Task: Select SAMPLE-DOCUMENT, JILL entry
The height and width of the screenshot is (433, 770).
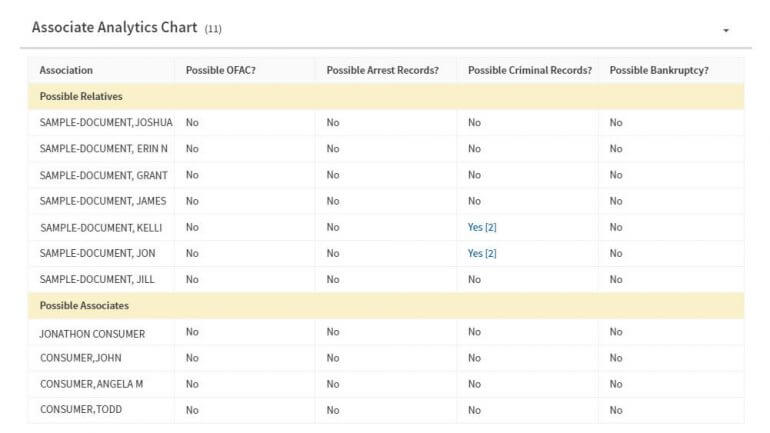Action: [97, 279]
